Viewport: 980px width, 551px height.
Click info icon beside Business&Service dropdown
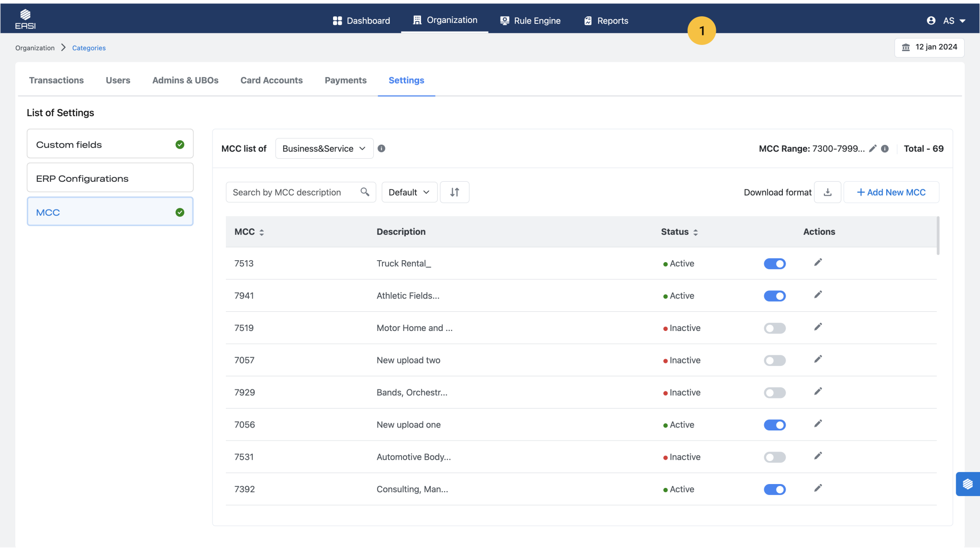coord(381,149)
